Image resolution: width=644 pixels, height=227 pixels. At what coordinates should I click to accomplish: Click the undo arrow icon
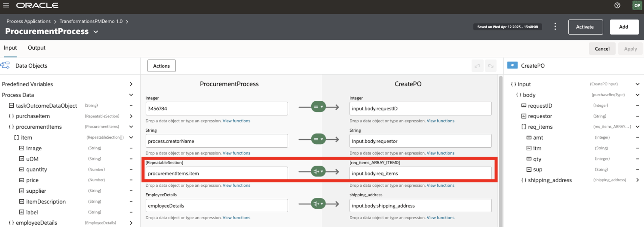click(x=477, y=66)
